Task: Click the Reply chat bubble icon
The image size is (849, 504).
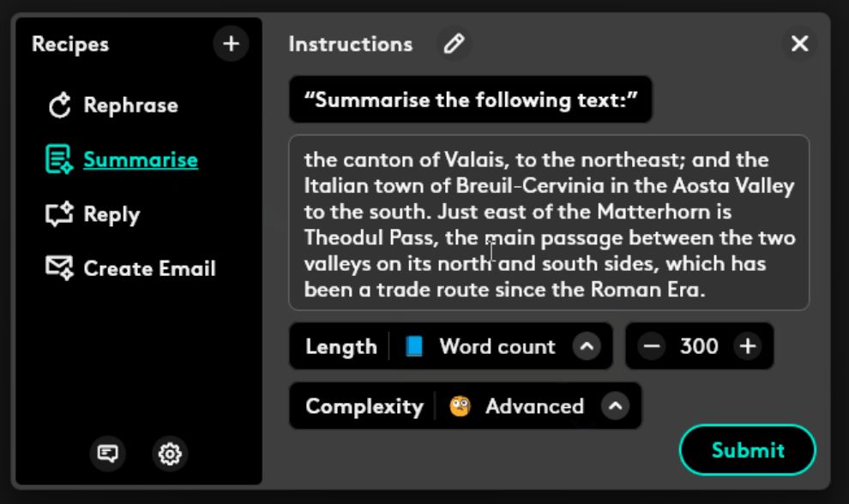Action: pos(59,213)
